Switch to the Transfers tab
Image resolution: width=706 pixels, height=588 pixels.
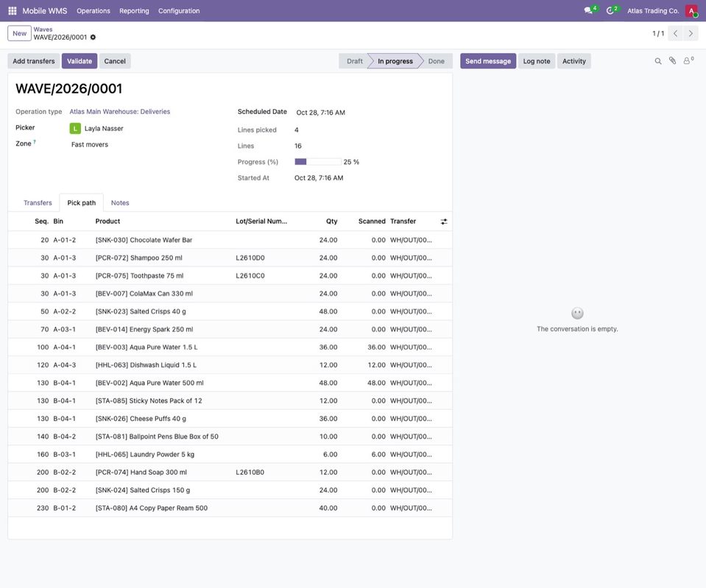click(x=38, y=203)
